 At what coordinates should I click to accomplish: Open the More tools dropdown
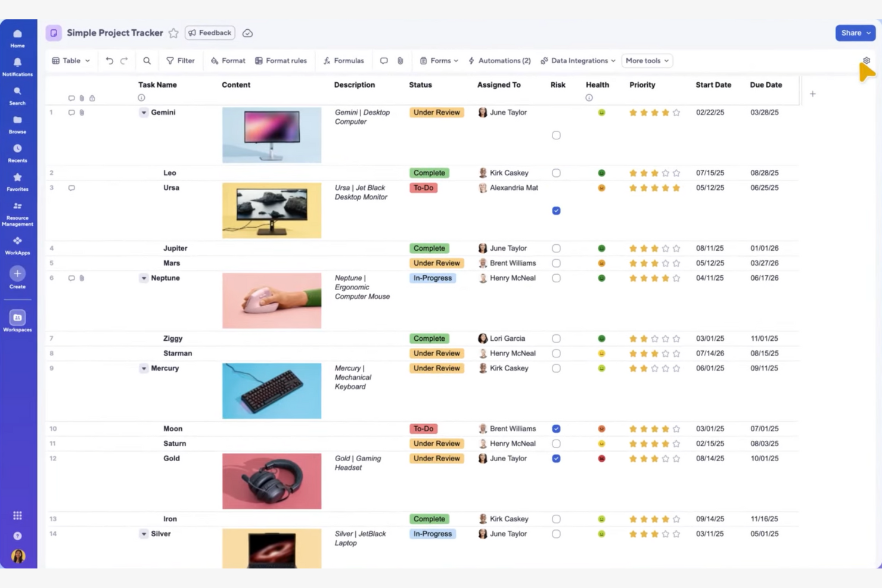pos(647,60)
